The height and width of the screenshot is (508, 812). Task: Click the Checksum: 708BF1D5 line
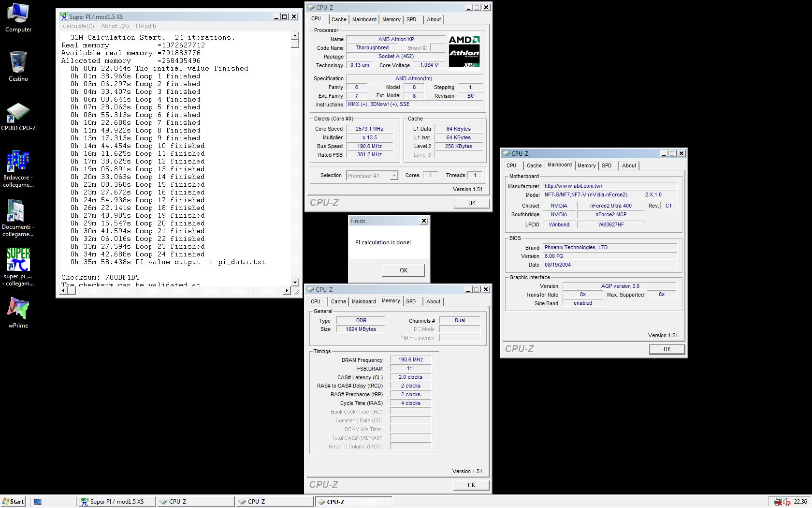pos(101,277)
